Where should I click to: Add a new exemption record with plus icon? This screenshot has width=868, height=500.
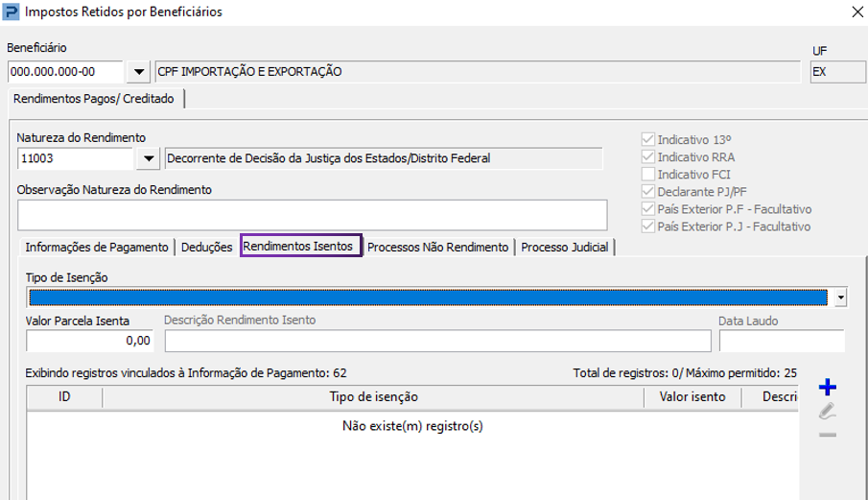(x=827, y=387)
